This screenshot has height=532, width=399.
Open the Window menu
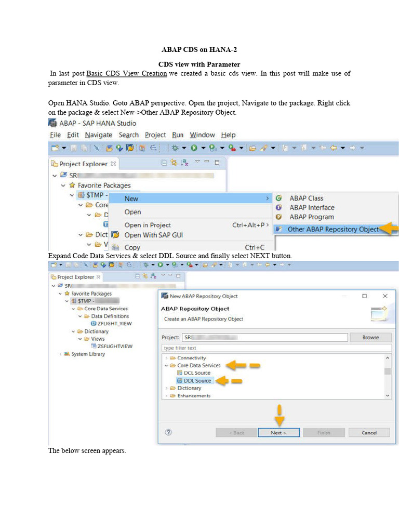click(202, 135)
